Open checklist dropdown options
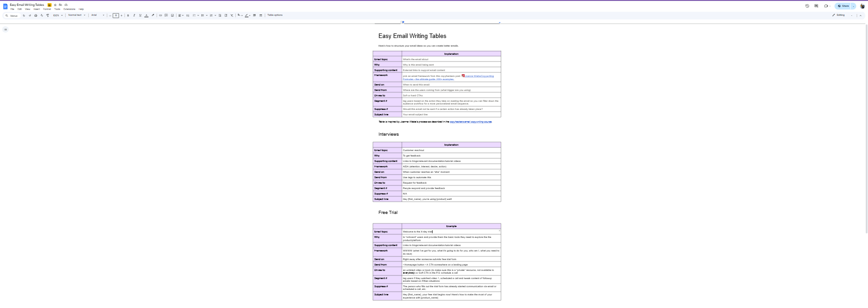 click(198, 15)
